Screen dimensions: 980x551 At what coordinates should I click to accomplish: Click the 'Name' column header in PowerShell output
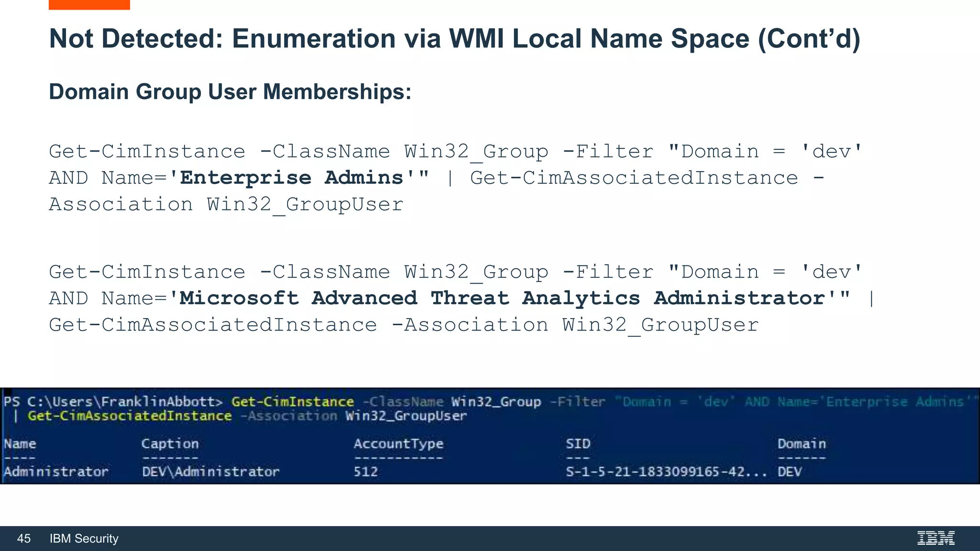20,444
